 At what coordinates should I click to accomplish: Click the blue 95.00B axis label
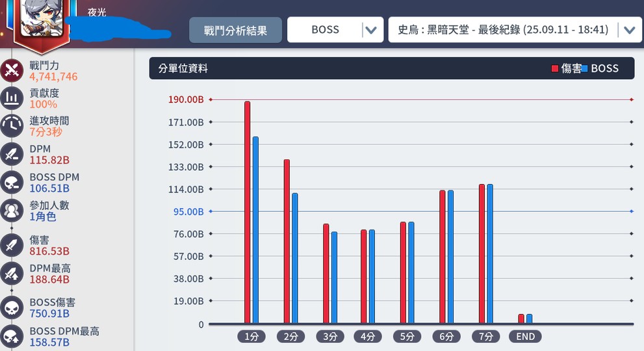click(x=188, y=212)
